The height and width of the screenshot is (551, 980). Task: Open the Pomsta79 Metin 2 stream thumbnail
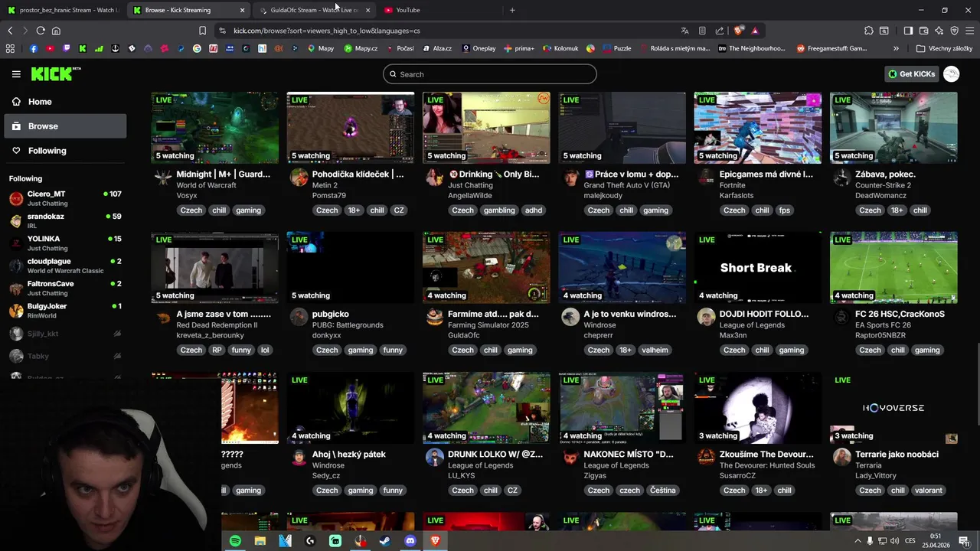pyautogui.click(x=351, y=128)
